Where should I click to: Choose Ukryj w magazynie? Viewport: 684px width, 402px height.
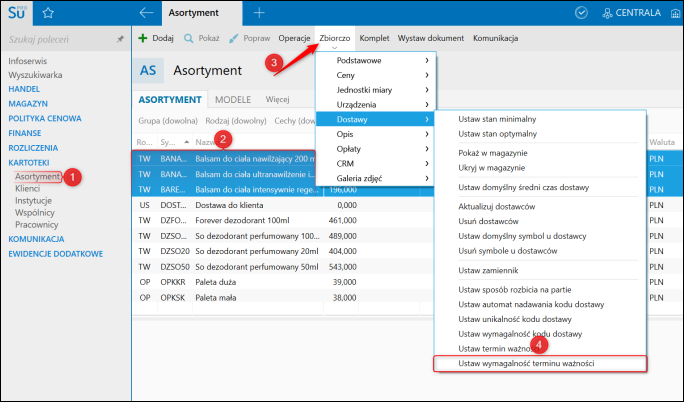[491, 168]
